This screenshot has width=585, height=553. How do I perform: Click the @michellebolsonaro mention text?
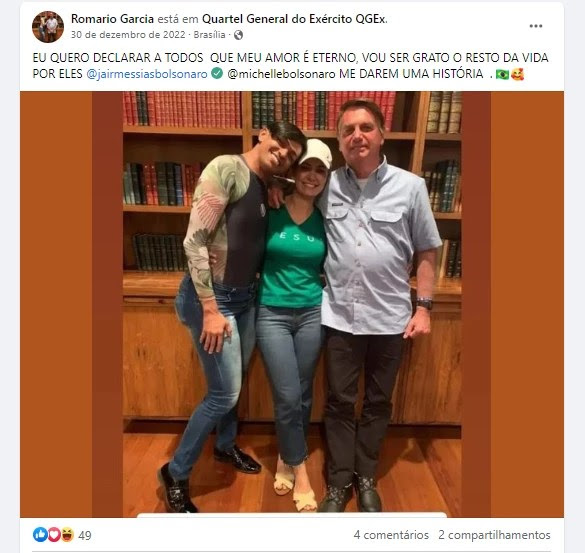click(281, 74)
